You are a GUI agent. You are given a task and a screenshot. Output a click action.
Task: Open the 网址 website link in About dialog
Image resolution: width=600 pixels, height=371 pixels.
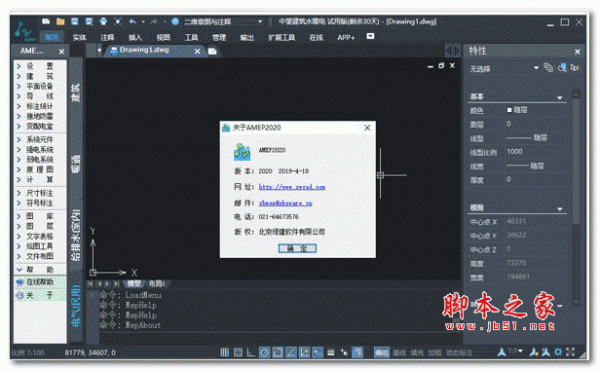(x=292, y=187)
